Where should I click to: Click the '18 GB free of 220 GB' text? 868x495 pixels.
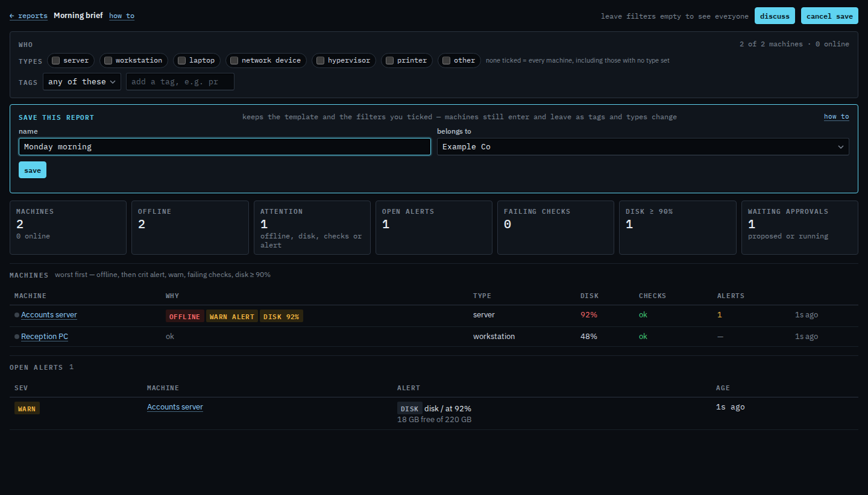click(434, 420)
